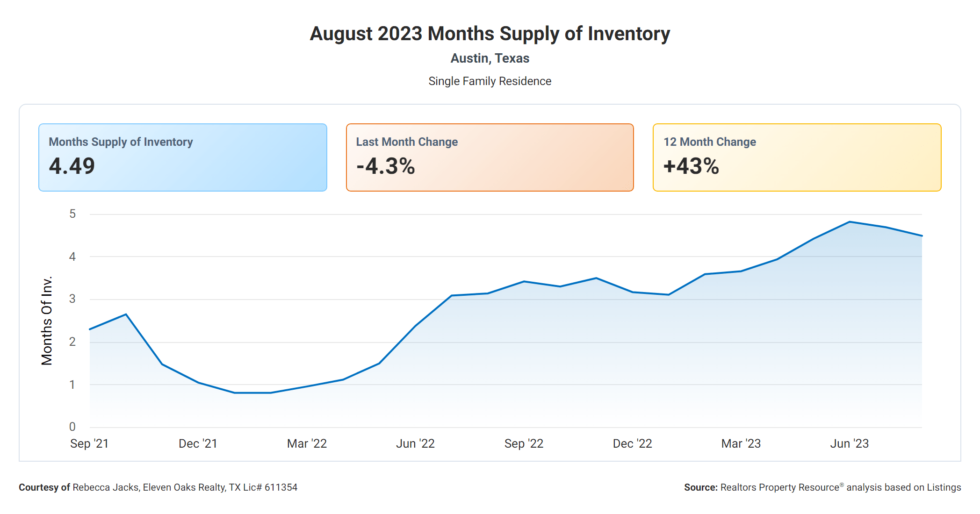Viewport: 980px width, 514px height.
Task: Click the Jun '22 x-axis label
Action: click(x=415, y=443)
